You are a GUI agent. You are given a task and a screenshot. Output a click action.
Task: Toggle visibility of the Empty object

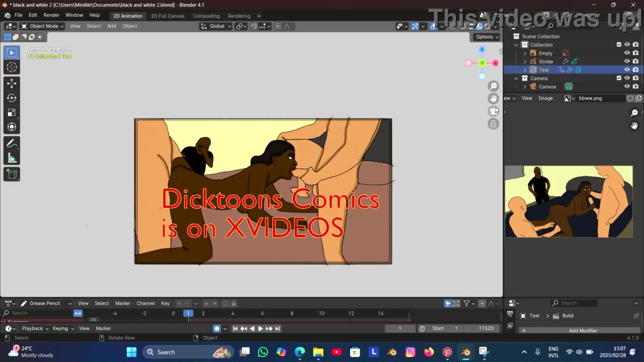click(627, 53)
